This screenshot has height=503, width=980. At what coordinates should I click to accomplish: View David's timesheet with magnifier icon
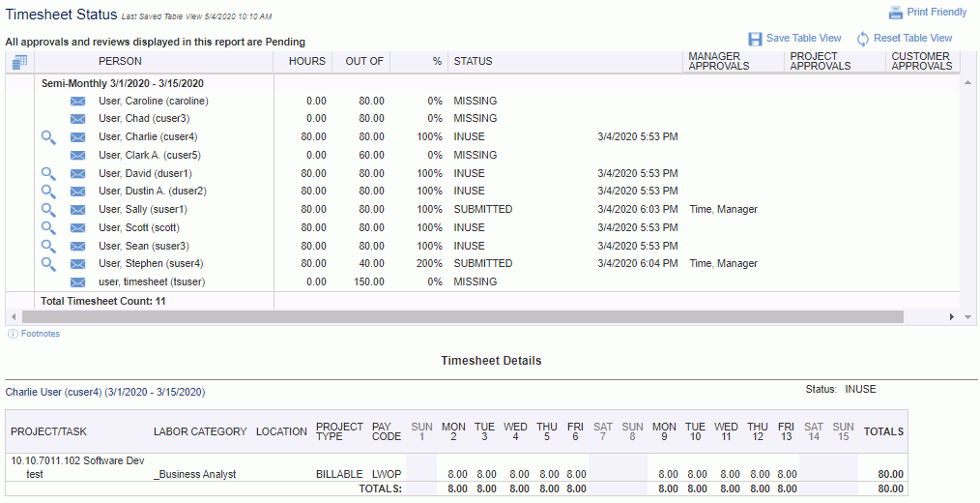coord(48,173)
